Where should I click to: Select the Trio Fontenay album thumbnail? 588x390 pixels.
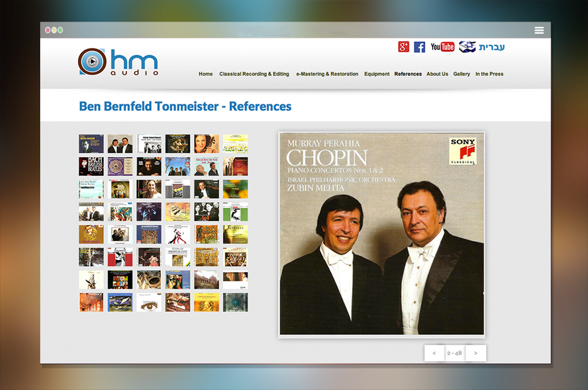click(149, 143)
